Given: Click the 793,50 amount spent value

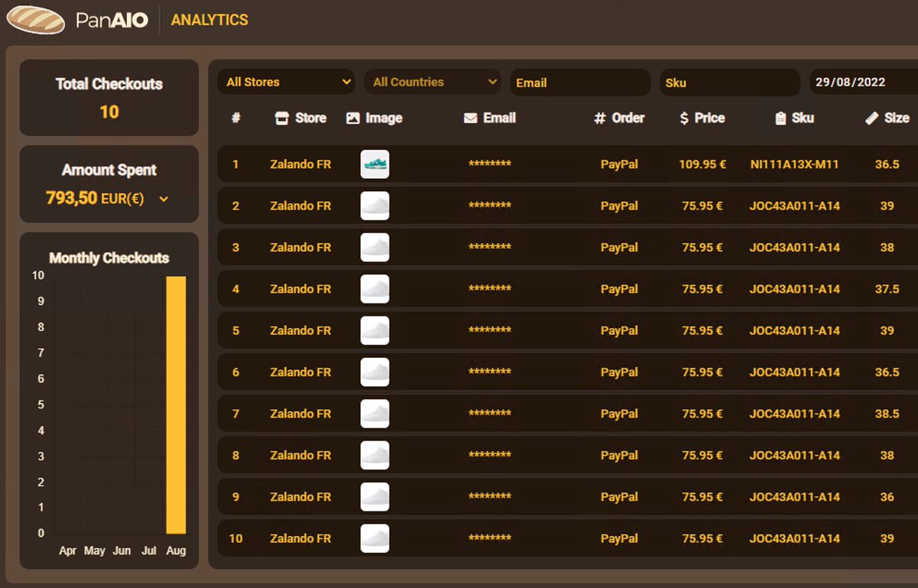Looking at the screenshot, I should [x=71, y=199].
